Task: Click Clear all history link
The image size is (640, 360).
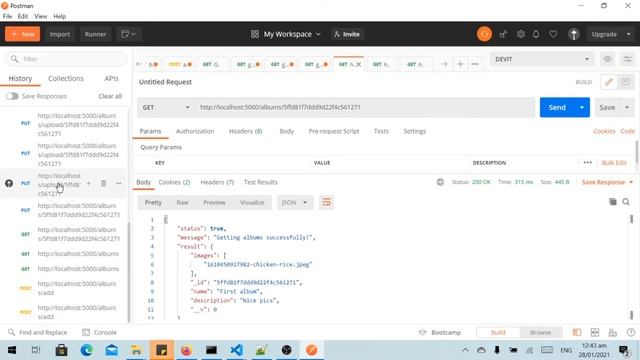Action: coord(110,96)
